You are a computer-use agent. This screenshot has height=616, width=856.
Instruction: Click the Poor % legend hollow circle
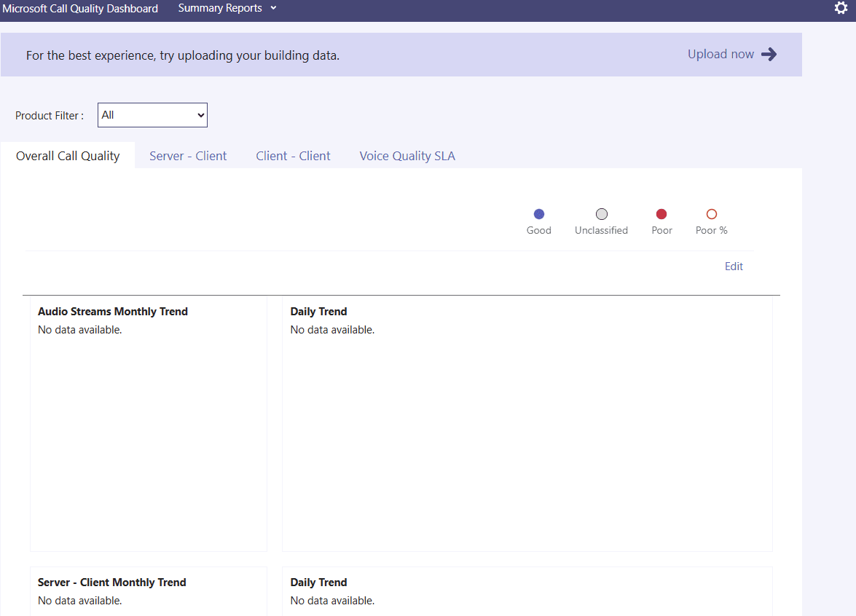[711, 214]
